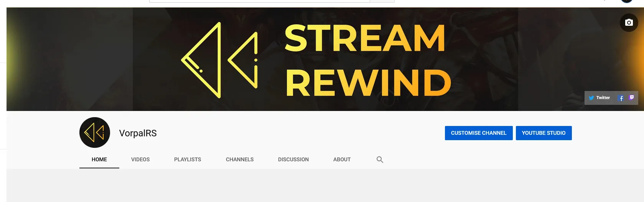The width and height of the screenshot is (644, 202).
Task: Click the VorpalRS channel name
Action: (x=138, y=133)
